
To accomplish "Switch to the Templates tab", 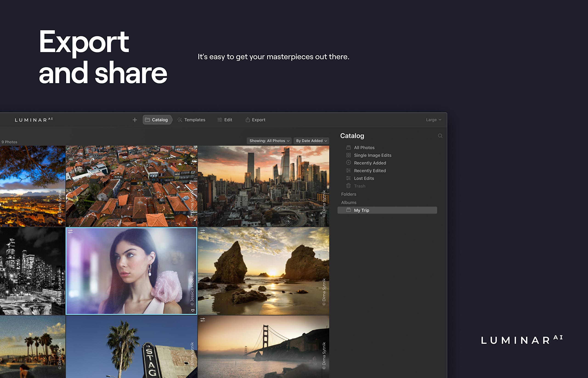I will coord(191,120).
